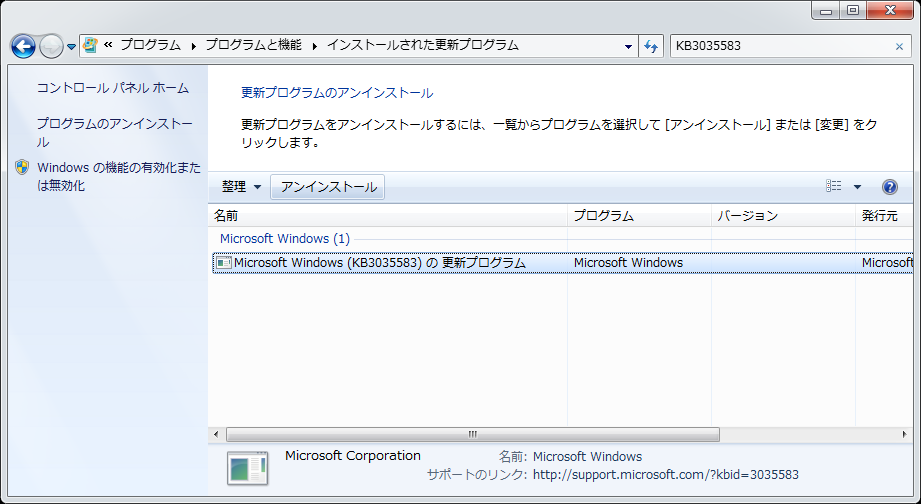Click the Forward navigation arrow button

(51, 46)
